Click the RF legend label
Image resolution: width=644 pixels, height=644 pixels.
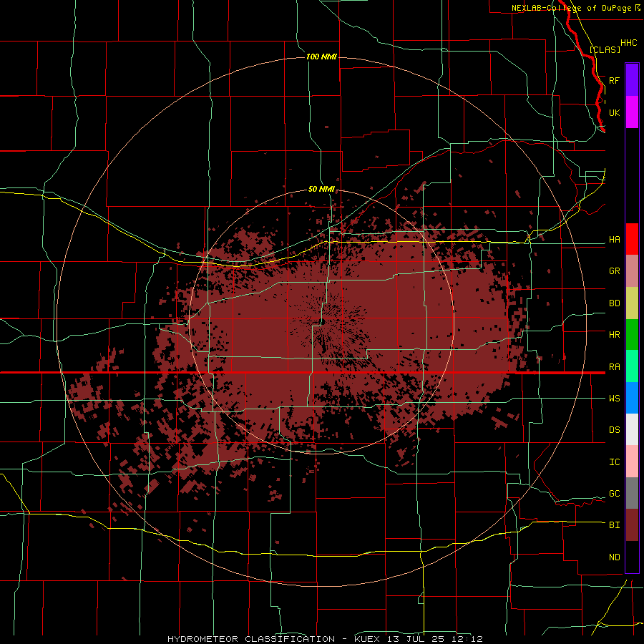(614, 80)
